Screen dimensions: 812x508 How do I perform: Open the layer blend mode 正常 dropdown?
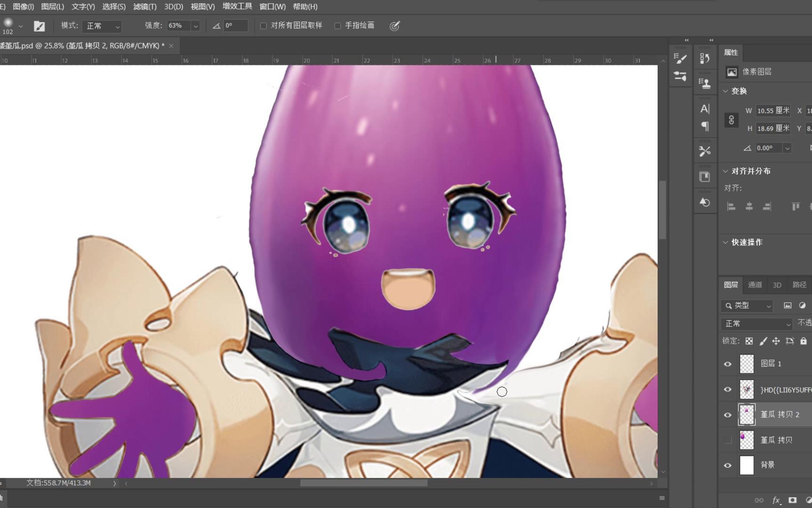pyautogui.click(x=757, y=324)
